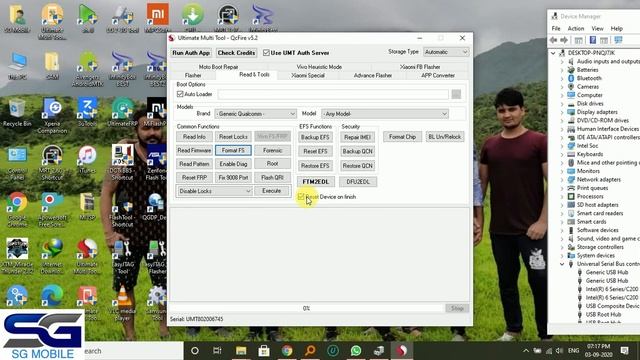Launch the Mi orange logo desktop shortcut
640x360 pixels.
158,19
